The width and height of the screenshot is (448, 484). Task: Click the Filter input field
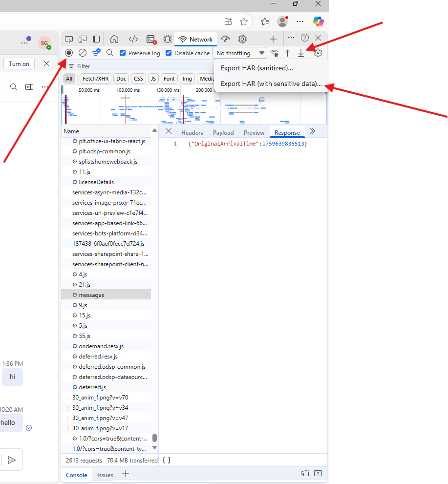[137, 66]
